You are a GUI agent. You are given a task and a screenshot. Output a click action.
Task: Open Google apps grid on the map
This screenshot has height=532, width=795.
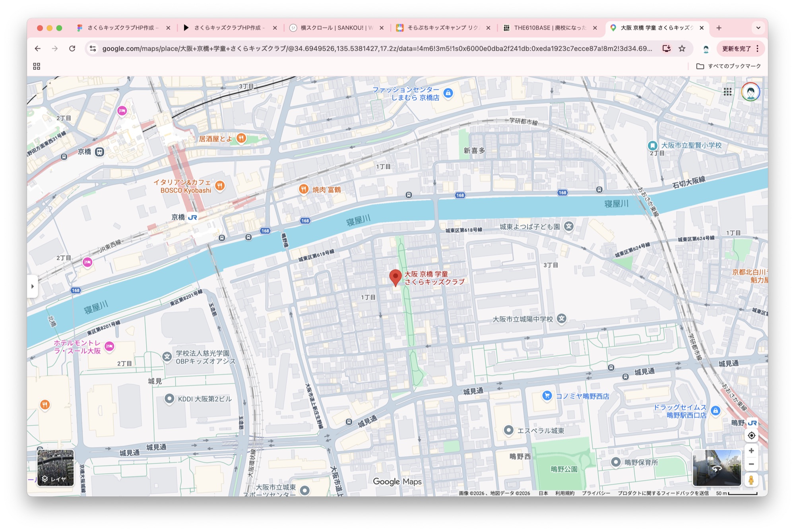pyautogui.click(x=727, y=92)
